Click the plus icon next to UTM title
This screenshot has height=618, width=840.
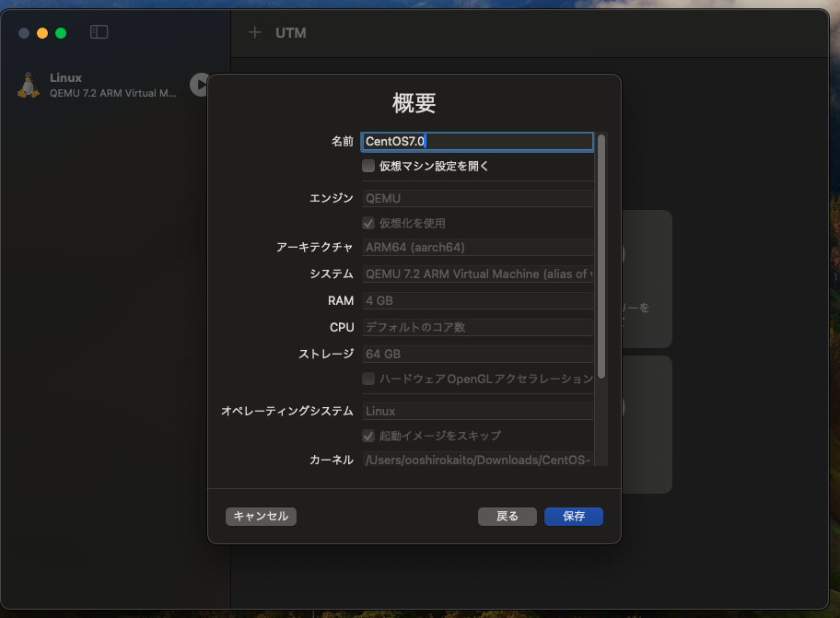coord(254,32)
